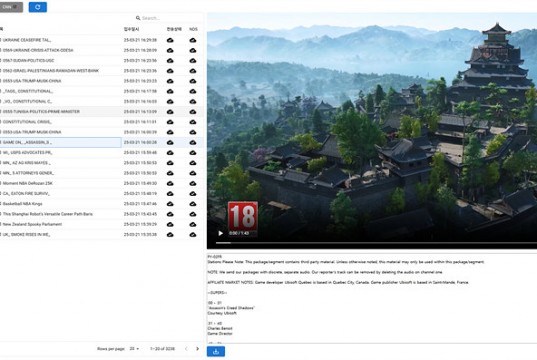Click transfer status cloud for USPS ADVOCATES row
Image resolution: width=537 pixels, height=360 pixels.
(x=170, y=153)
